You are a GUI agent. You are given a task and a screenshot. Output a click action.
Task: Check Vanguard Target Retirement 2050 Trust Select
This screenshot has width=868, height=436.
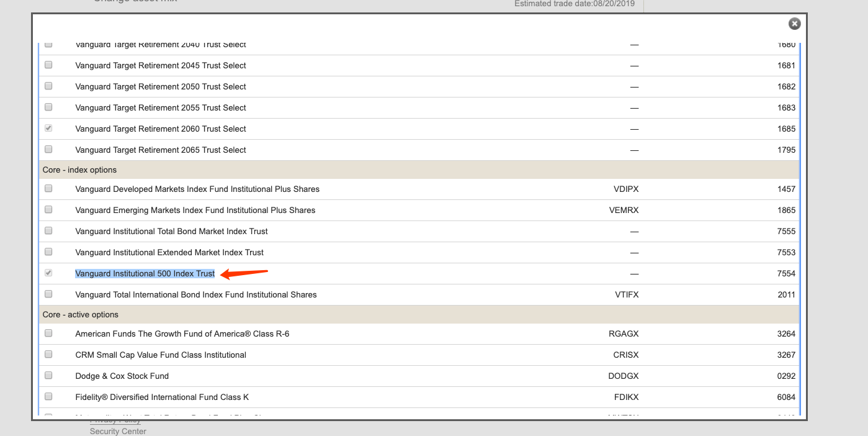(48, 86)
